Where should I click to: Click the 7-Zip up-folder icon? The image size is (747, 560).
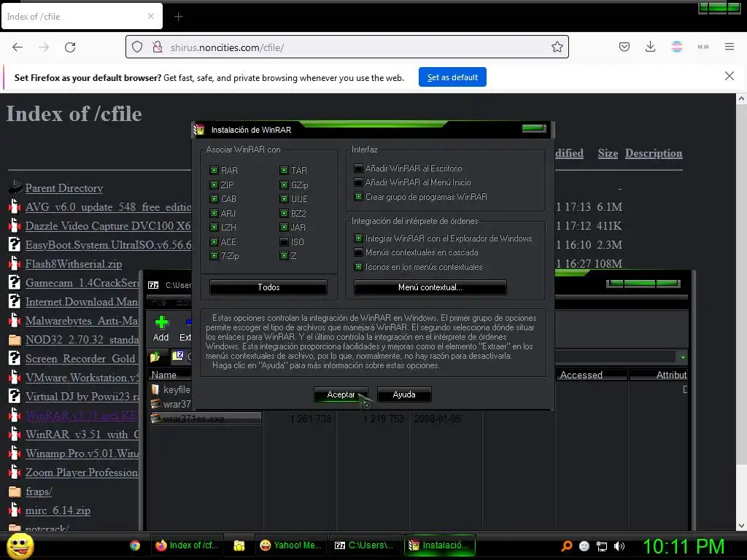(155, 356)
